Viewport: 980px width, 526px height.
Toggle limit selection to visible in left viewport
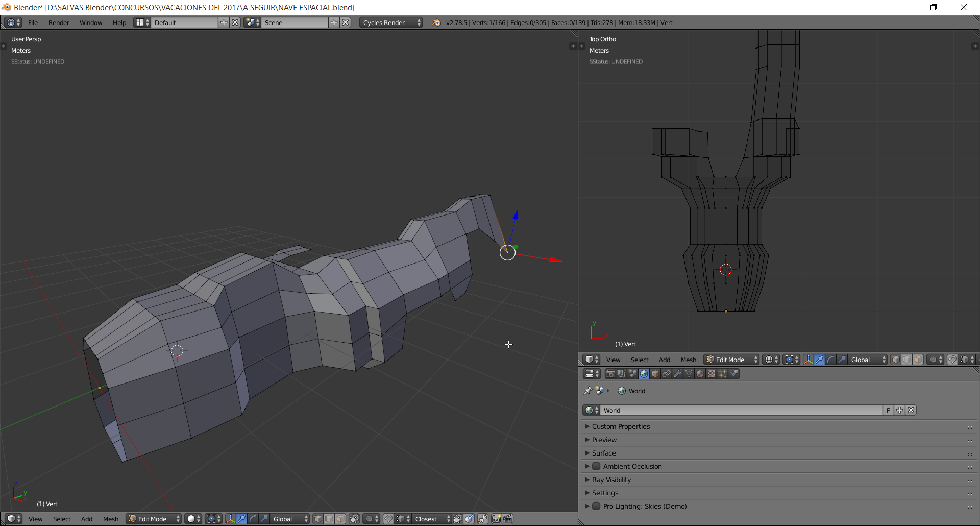[354, 519]
